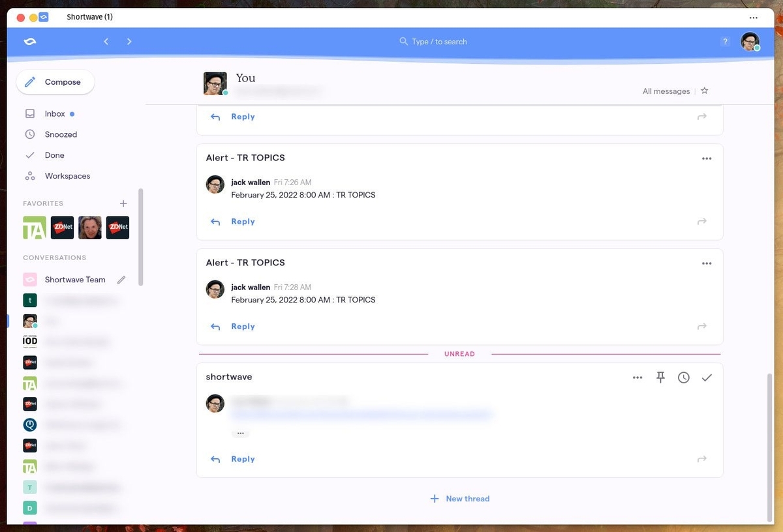Navigate forward using the right chevron
The image size is (783, 532).
(x=129, y=41)
